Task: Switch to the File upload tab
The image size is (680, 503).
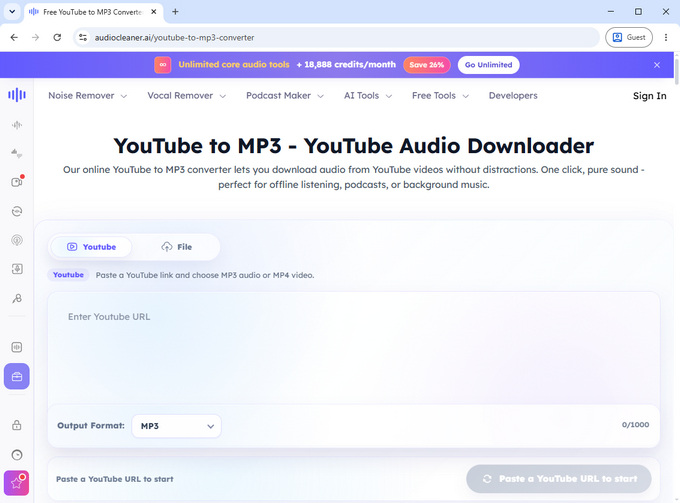Action: pos(177,247)
